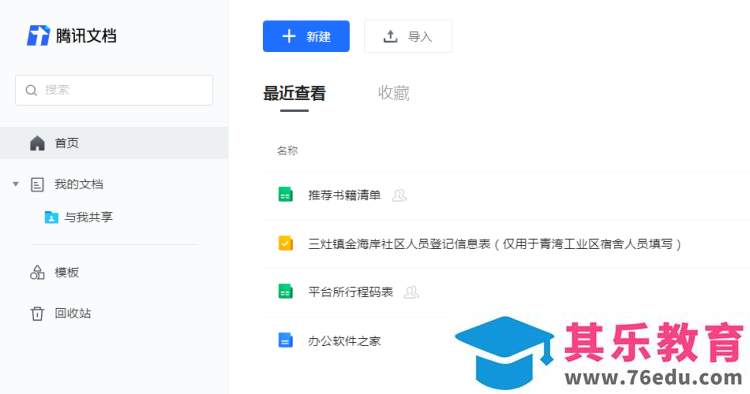Open 模板 templates in the sidebar

(x=66, y=273)
